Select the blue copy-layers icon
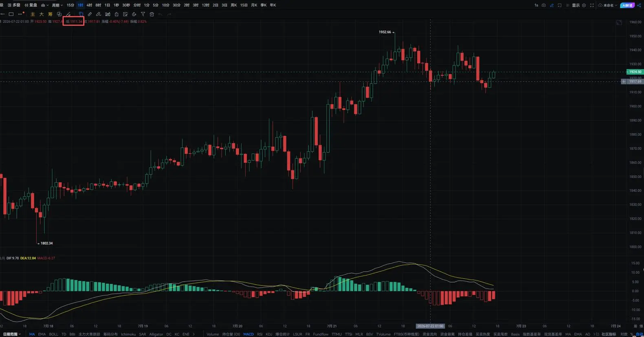This screenshot has height=337, width=644. coord(81,14)
